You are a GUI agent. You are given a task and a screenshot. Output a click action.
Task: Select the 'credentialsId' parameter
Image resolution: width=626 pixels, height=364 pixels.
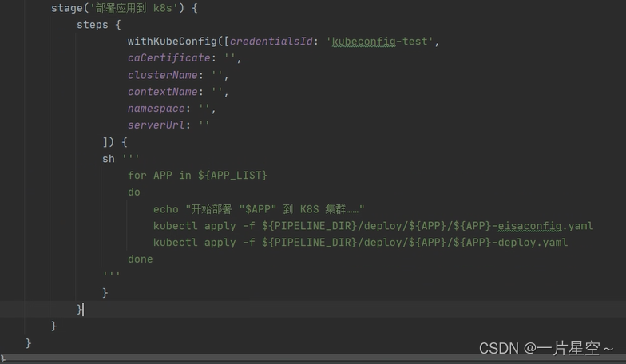click(x=271, y=42)
